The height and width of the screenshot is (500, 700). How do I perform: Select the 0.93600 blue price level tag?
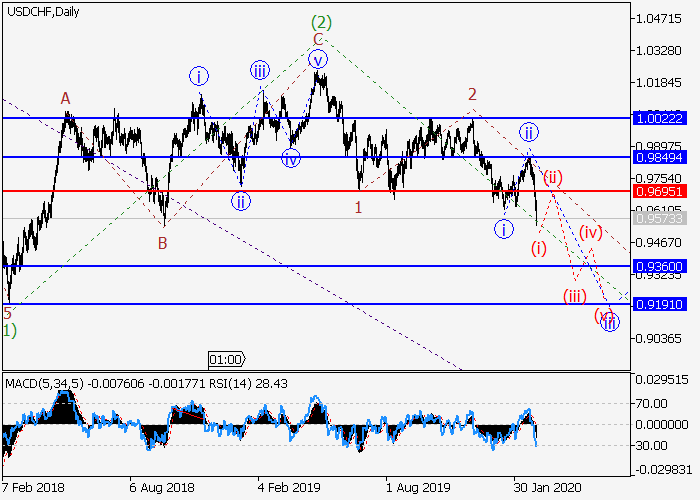tap(658, 266)
